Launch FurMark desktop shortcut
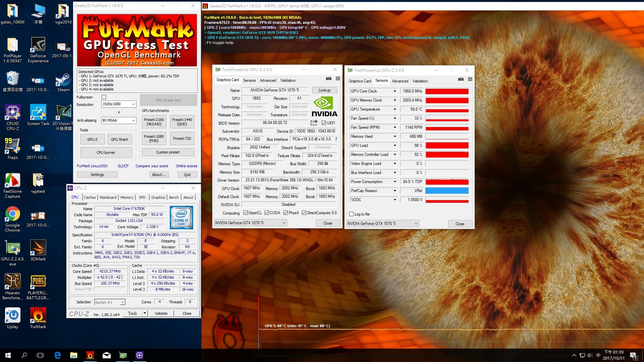This screenshot has height=362, width=644. (x=38, y=318)
